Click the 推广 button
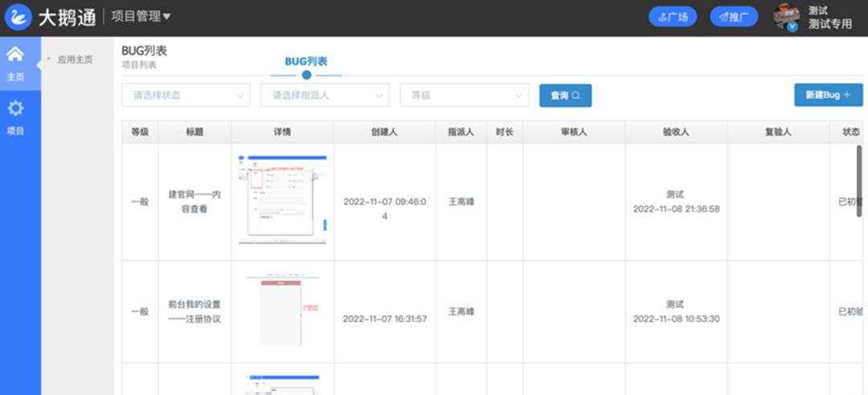 [x=734, y=17]
